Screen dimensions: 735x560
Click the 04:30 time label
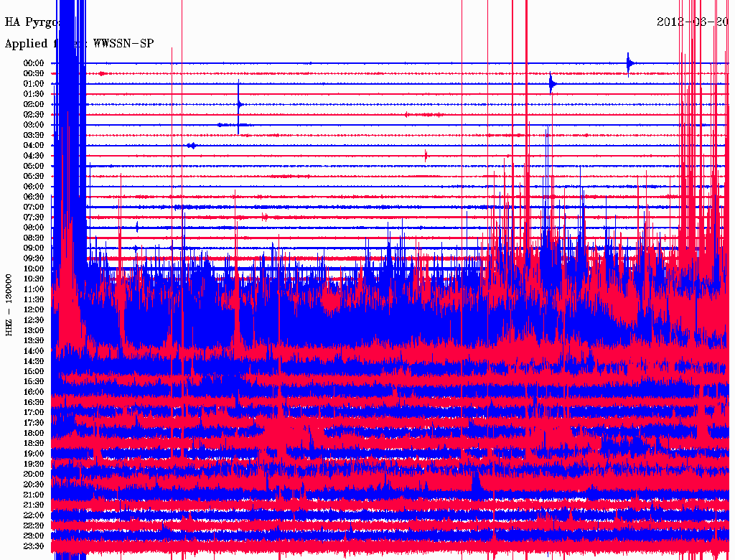tap(34, 156)
